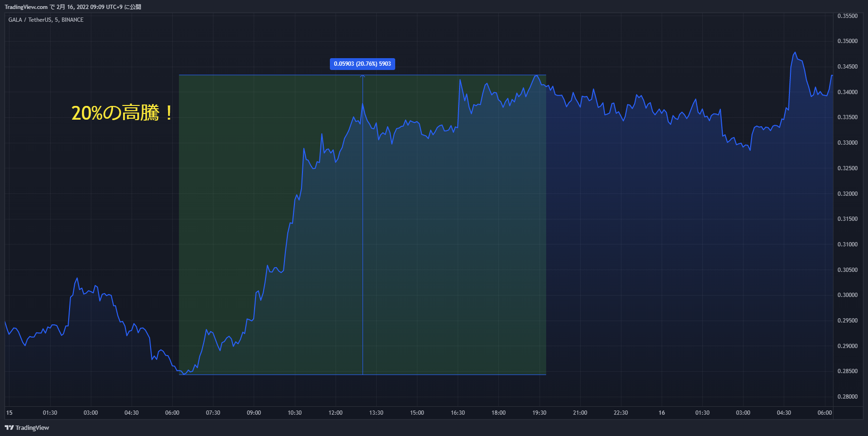868x436 pixels.
Task: Click the TradingView logo at bottom left
Action: [27, 427]
